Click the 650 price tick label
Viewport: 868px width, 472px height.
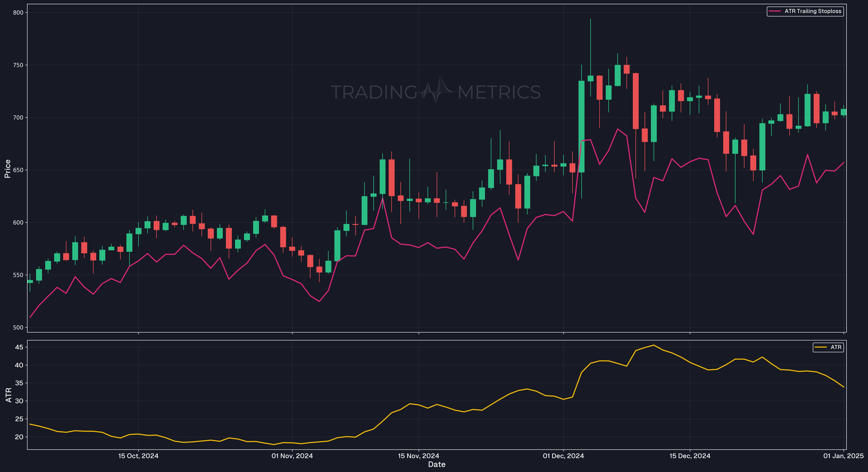point(18,170)
